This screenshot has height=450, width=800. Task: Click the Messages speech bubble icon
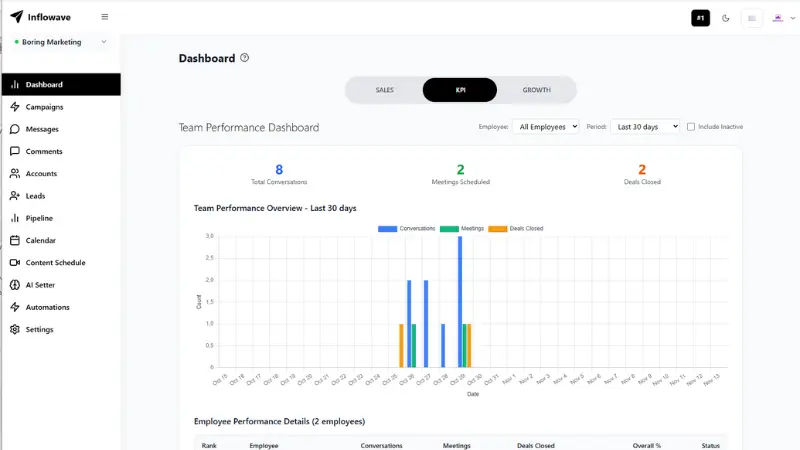tap(15, 129)
